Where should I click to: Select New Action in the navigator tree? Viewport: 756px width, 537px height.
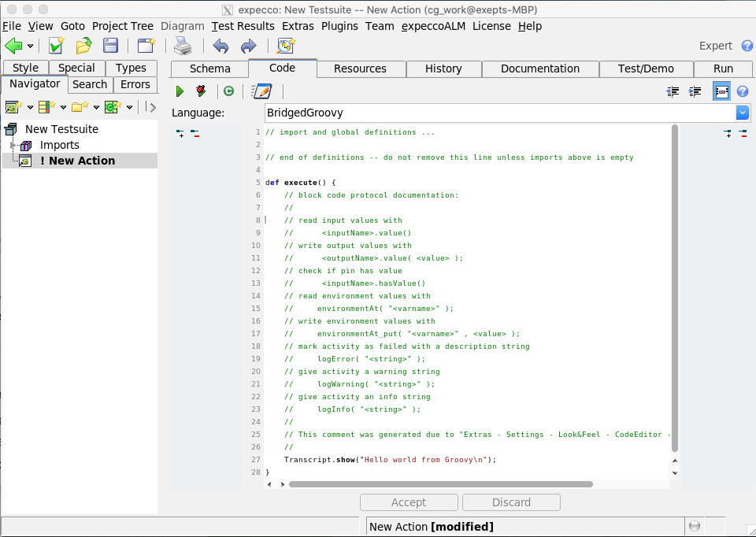[82, 161]
